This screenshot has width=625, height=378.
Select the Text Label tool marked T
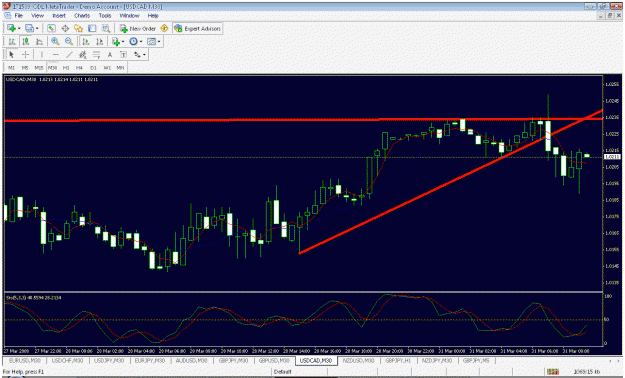coord(123,55)
